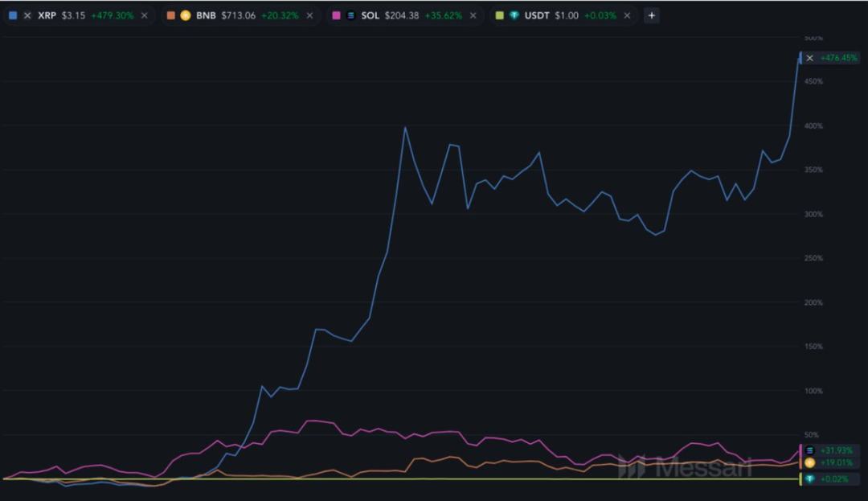Click the XRP chip to expand its options
Screen dimensions: 868x501
[48, 14]
